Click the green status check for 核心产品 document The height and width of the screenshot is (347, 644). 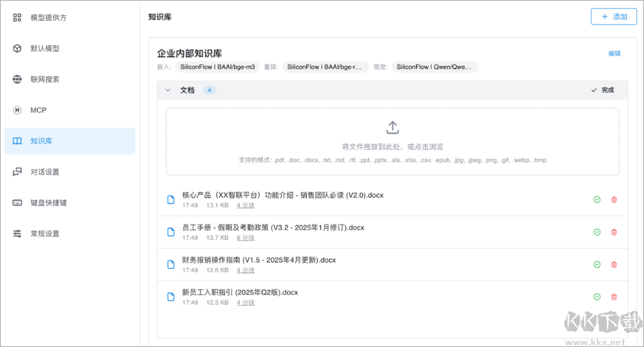point(597,200)
